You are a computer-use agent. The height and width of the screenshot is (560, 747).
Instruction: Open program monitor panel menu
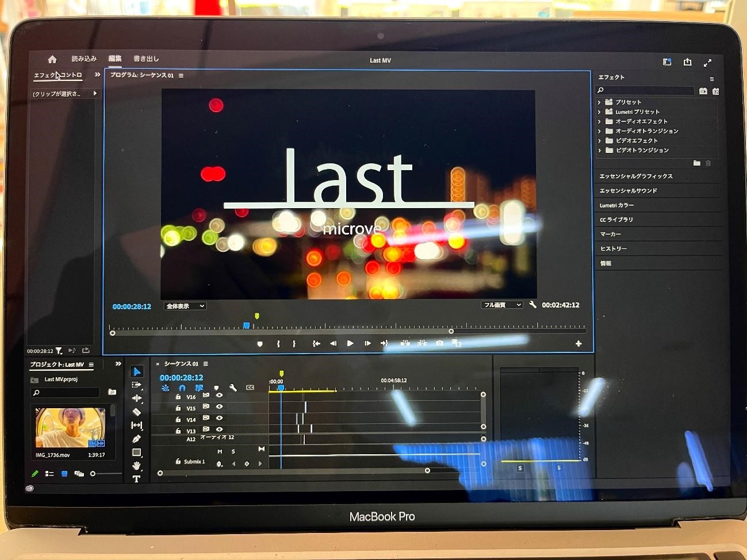click(181, 75)
